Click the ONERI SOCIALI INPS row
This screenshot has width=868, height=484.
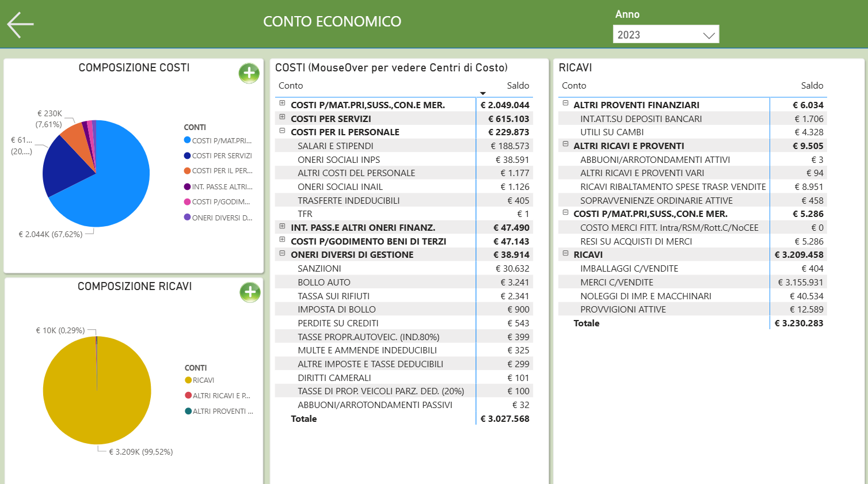403,160
